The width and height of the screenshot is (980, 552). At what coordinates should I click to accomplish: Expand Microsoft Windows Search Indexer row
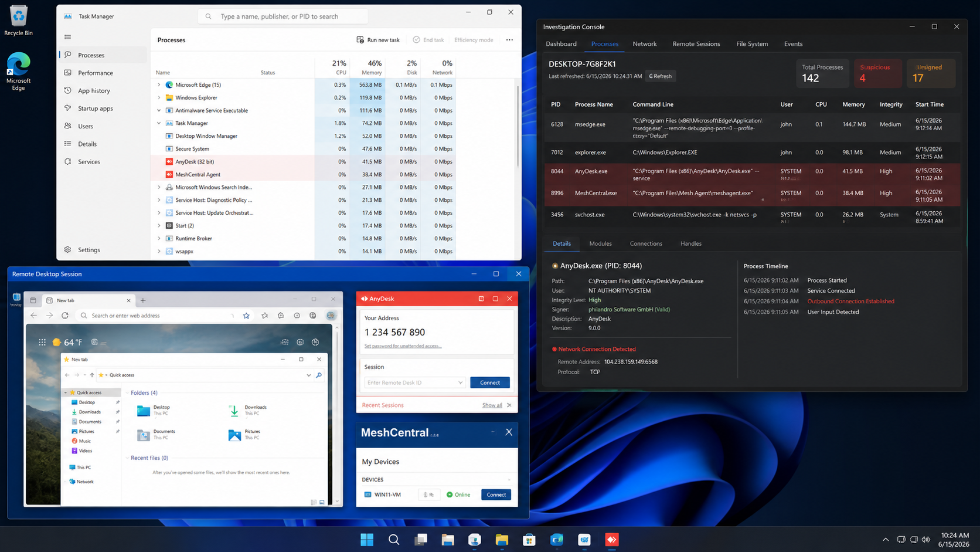click(159, 187)
